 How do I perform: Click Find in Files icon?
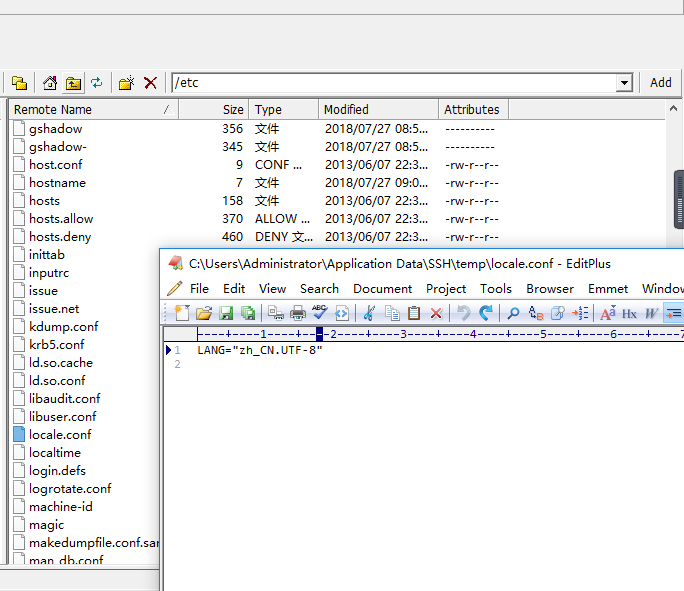[x=558, y=313]
